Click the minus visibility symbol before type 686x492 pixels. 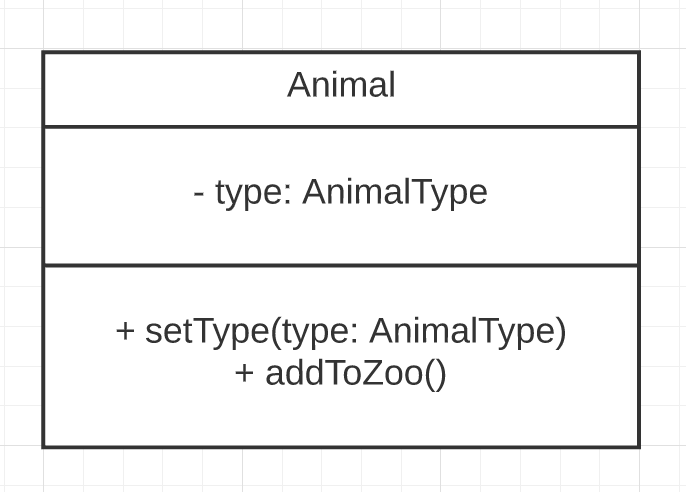point(199,193)
